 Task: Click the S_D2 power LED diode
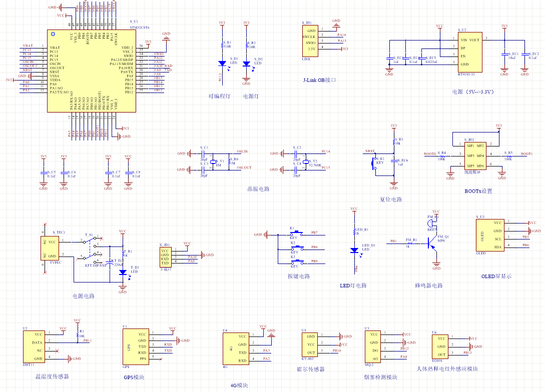pyautogui.click(x=246, y=64)
